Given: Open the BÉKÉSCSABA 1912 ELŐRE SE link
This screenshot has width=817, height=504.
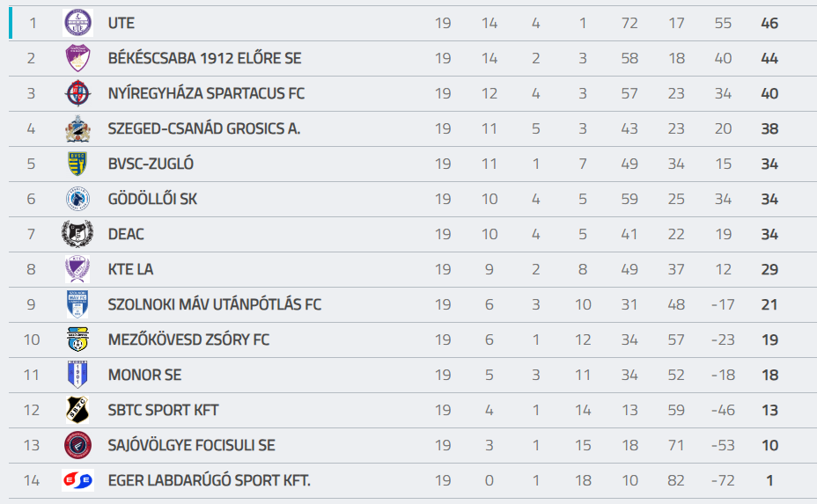Looking at the screenshot, I should (204, 58).
